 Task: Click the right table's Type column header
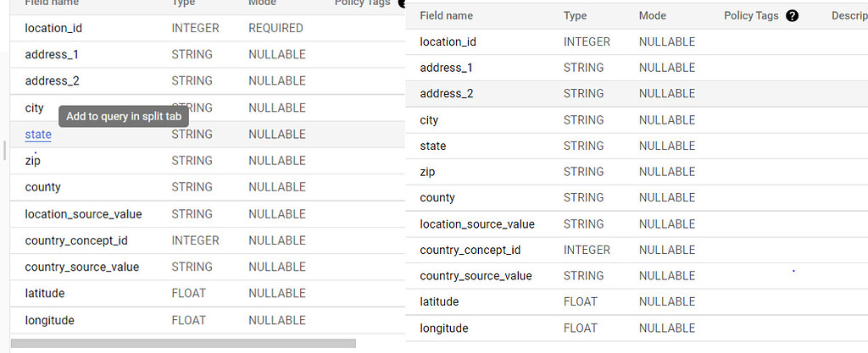click(x=575, y=16)
